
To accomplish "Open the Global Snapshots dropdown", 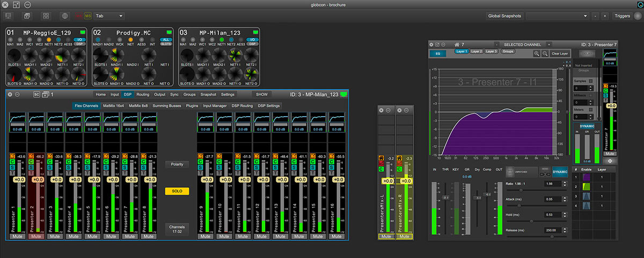I will point(558,16).
